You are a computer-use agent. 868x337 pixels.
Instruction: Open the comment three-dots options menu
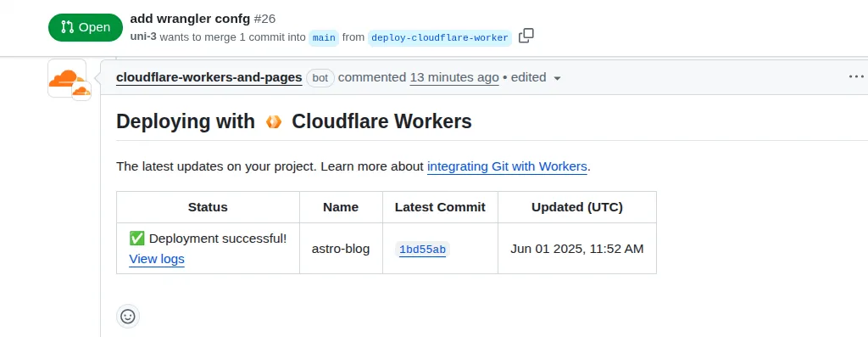pyautogui.click(x=856, y=77)
